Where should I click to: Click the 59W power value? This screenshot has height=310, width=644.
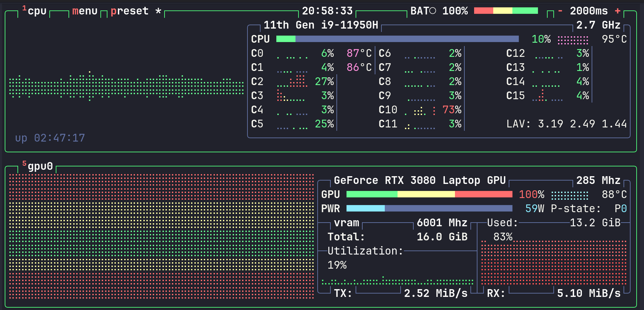(x=535, y=209)
